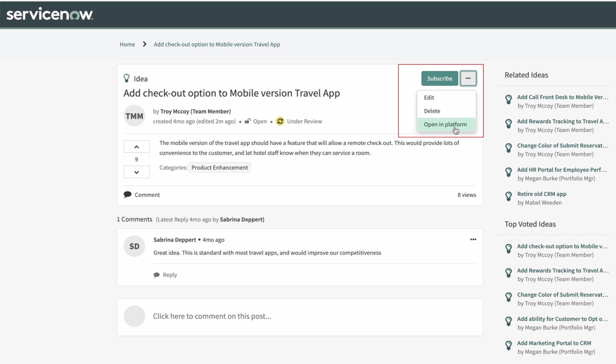
Task: Open the ellipsis overflow menu on the idea
Action: 469,78
